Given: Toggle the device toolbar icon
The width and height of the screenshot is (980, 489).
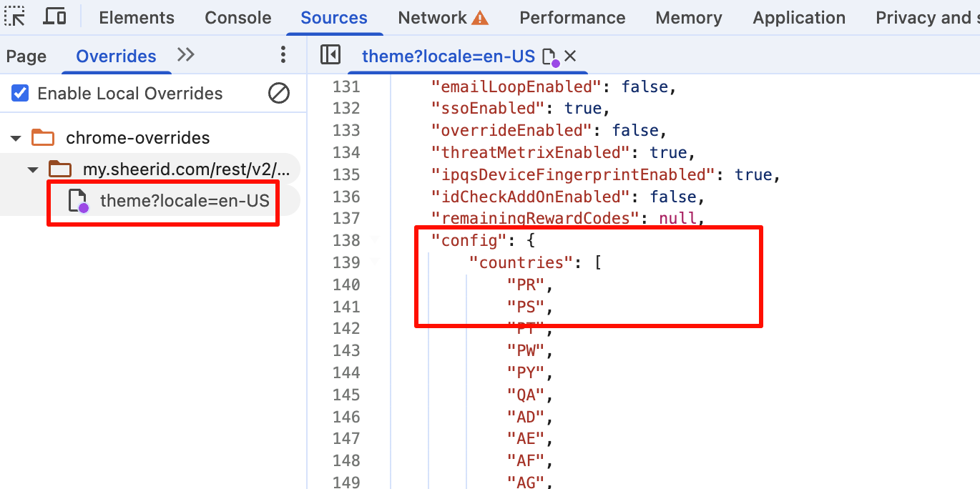Looking at the screenshot, I should point(54,17).
